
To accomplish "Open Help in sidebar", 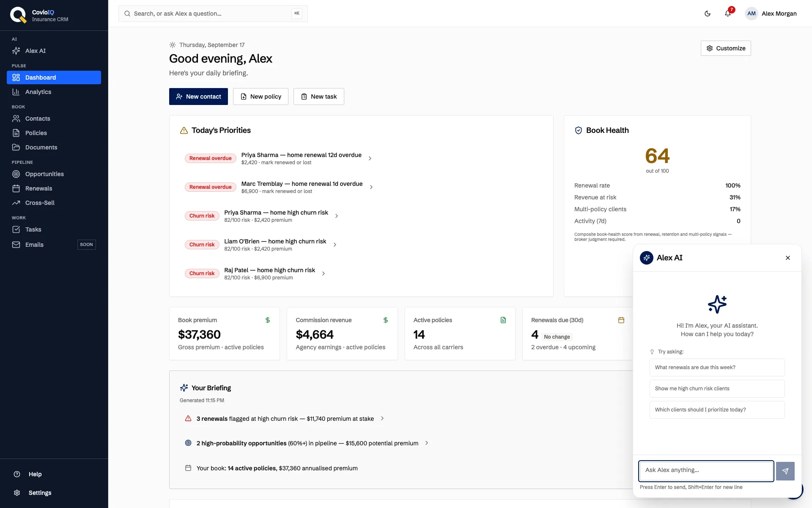I will coord(54,474).
